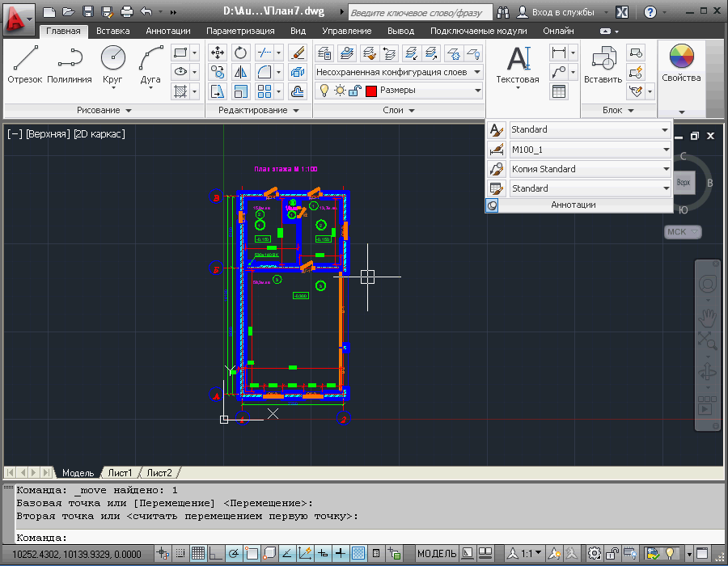Select the Полилиния polyline tool

70,65
